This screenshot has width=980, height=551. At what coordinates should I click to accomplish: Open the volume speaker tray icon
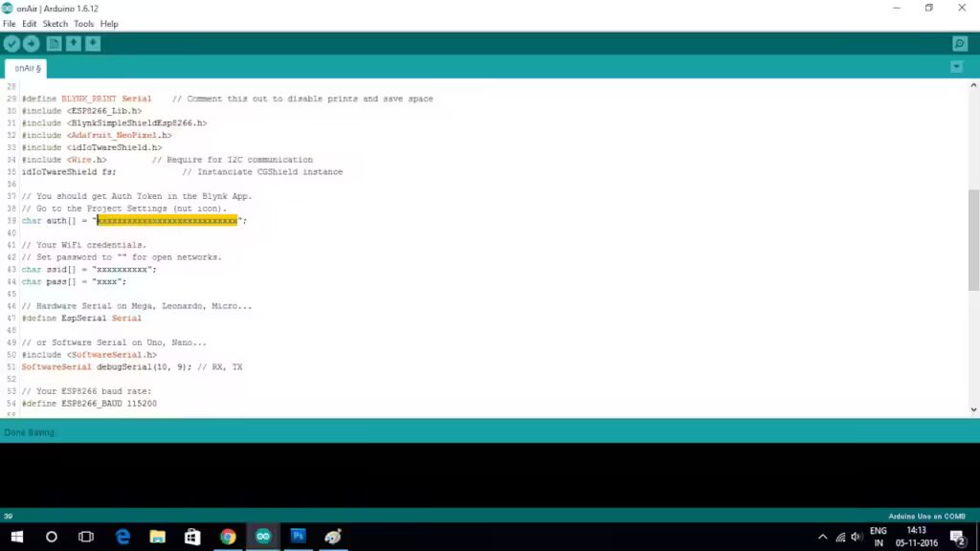857,537
